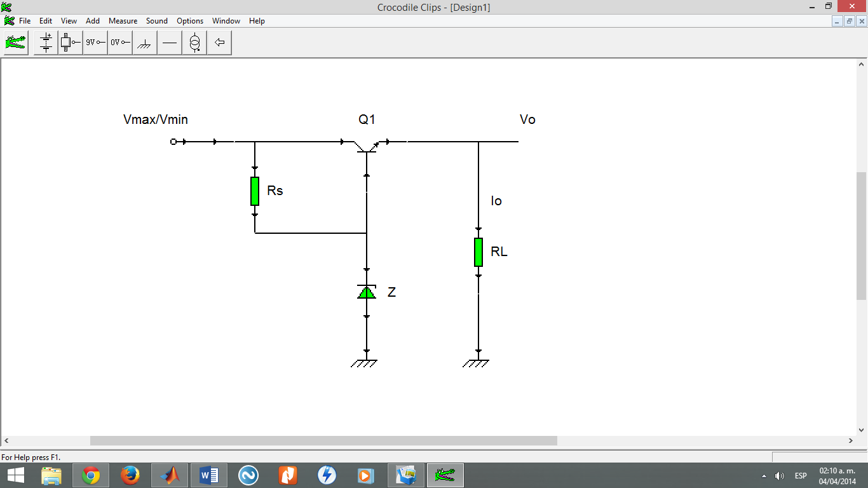Click the back arrow toolbar icon

click(219, 43)
